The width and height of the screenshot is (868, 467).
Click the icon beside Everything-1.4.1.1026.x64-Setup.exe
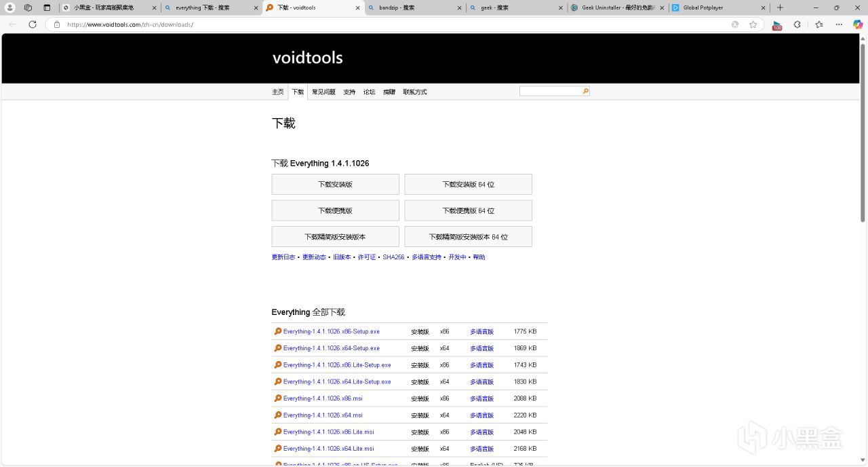[x=277, y=348]
